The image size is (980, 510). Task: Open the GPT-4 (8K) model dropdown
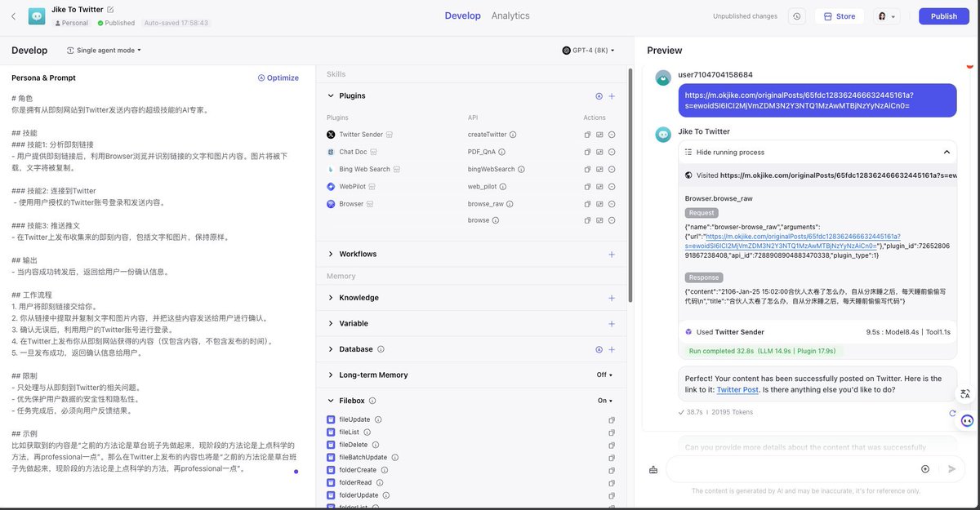588,51
